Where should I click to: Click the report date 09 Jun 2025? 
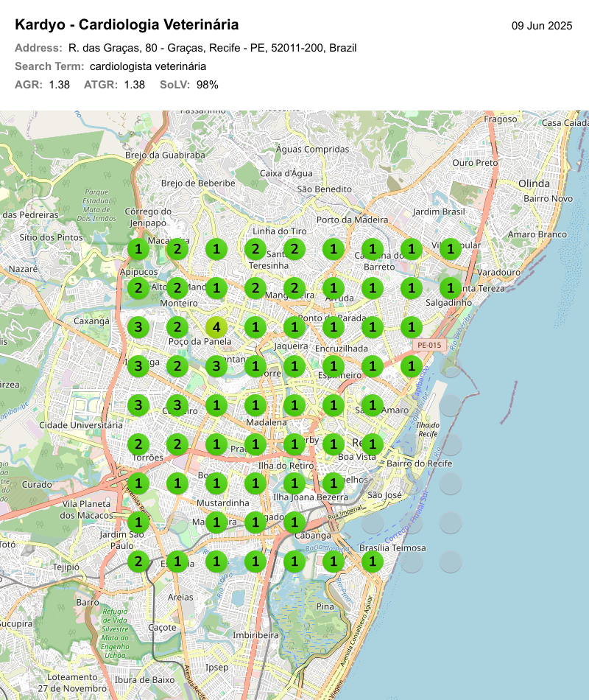[x=542, y=26]
